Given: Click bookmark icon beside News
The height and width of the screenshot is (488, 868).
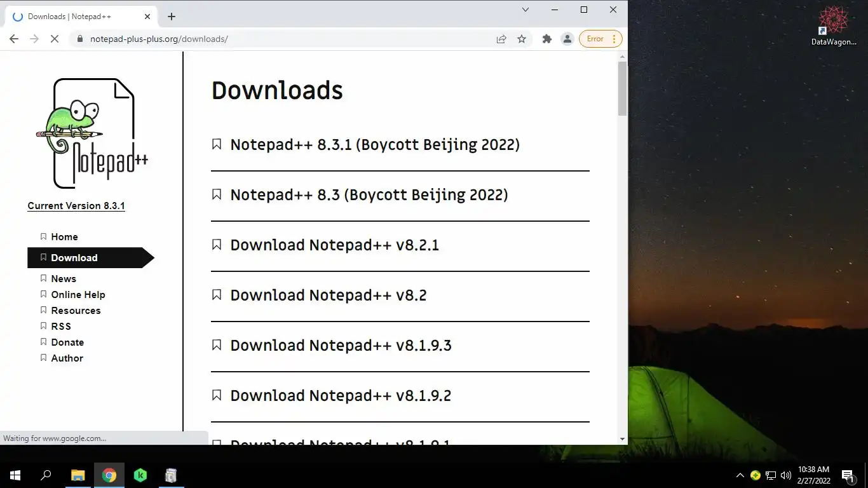Looking at the screenshot, I should 43,278.
